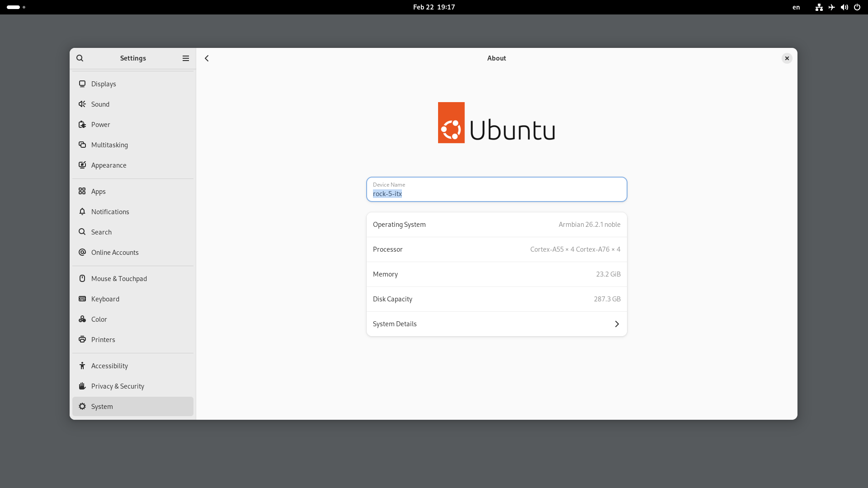This screenshot has height=488, width=868.
Task: Click the Sound speaker icon in sidebar
Action: pos(82,104)
